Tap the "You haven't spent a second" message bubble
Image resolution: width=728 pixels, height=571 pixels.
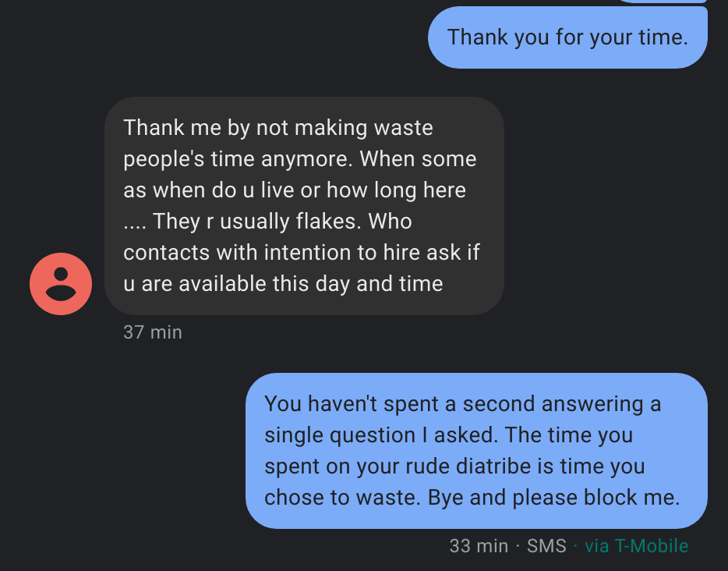[476, 451]
